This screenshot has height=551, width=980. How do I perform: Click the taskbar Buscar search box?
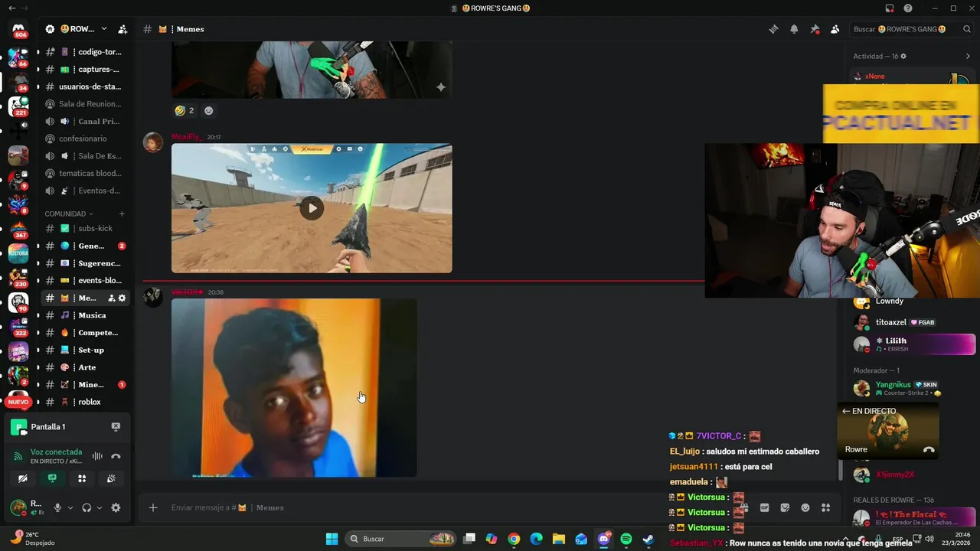pos(401,539)
